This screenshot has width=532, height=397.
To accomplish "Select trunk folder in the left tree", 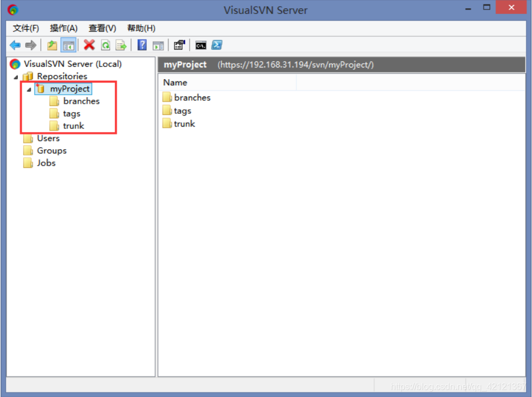I will (x=74, y=126).
